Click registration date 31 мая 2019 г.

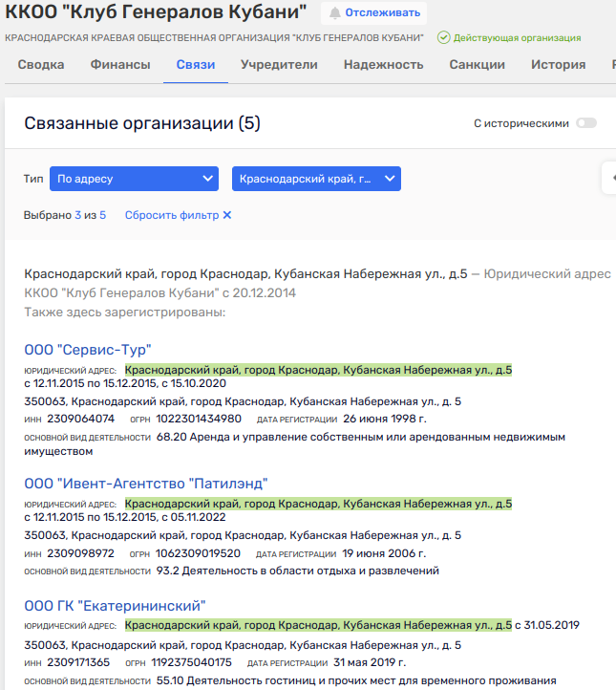[x=370, y=662]
